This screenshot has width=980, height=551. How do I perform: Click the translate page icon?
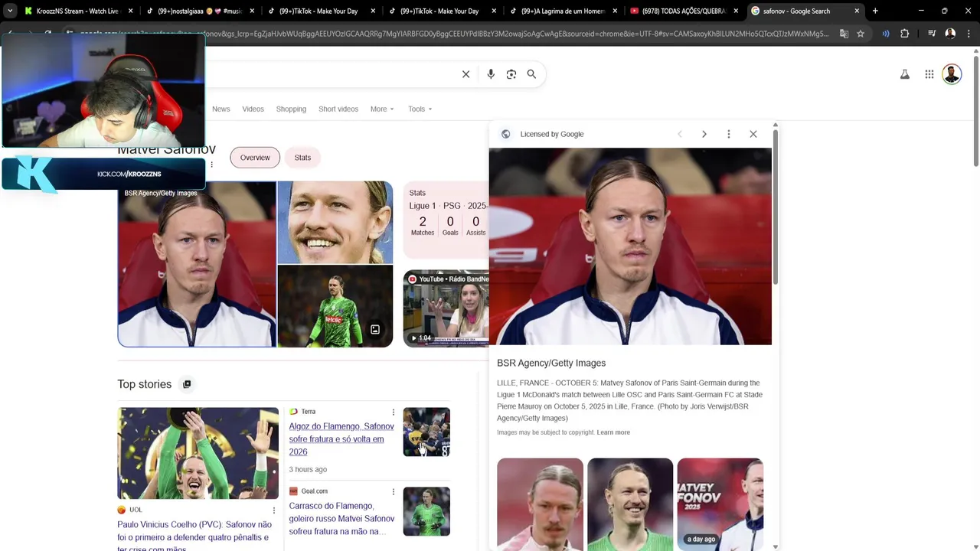tap(844, 34)
